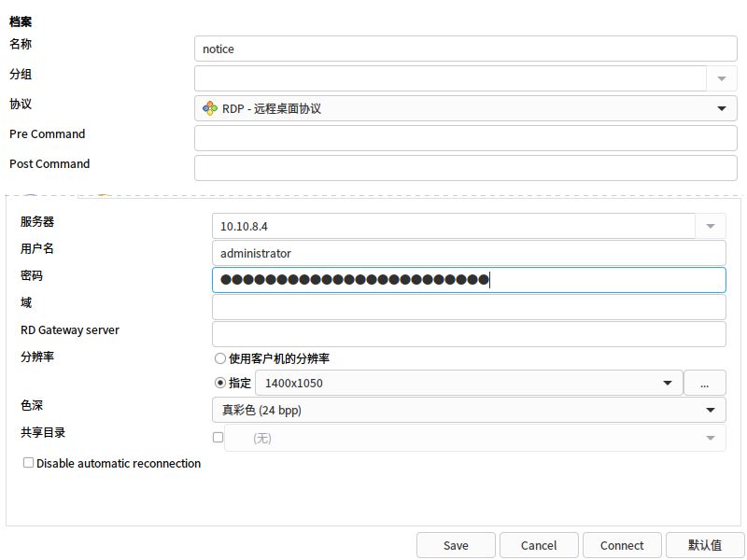
Task: Click the '档案' profile heading
Action: tap(21, 21)
